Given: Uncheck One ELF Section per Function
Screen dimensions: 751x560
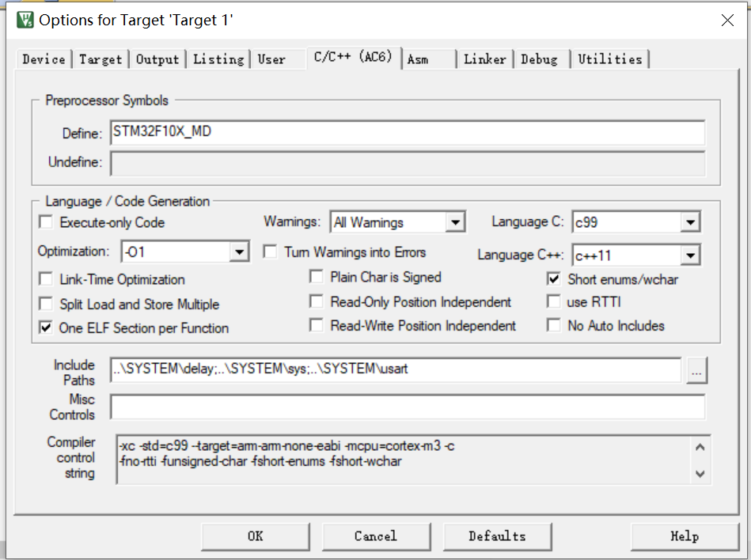Looking at the screenshot, I should pos(46,328).
